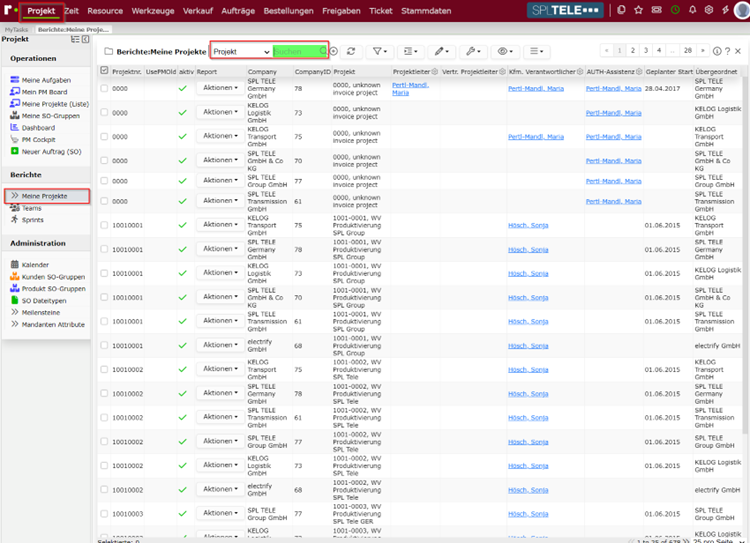Viewport: 750px width, 543px height.
Task: Check the row for 0000 KELOG Logistik
Action: 104,112
